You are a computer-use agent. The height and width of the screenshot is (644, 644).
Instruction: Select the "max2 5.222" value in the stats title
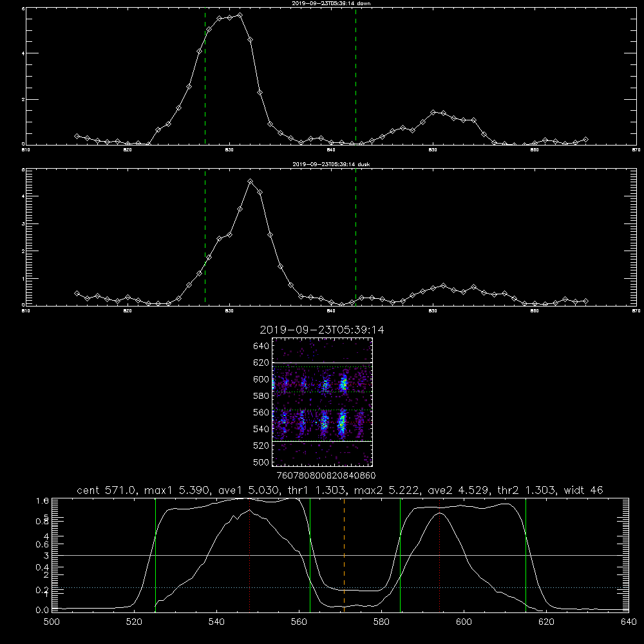click(x=386, y=490)
